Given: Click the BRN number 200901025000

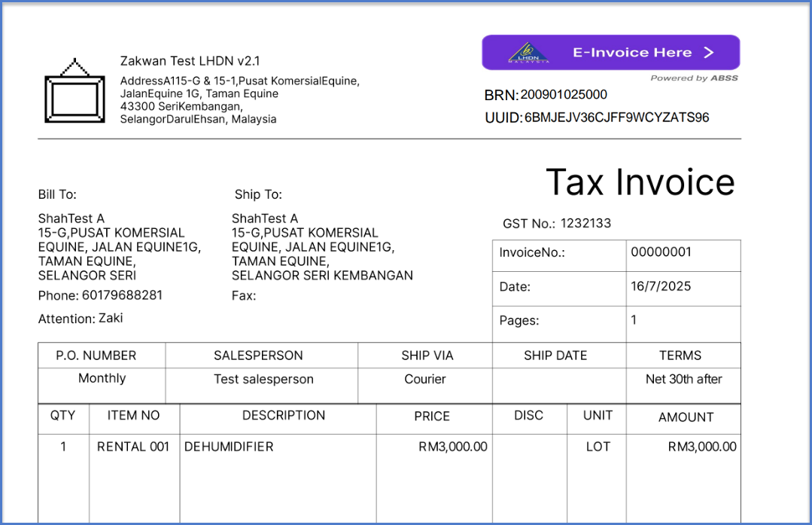Looking at the screenshot, I should point(564,95).
